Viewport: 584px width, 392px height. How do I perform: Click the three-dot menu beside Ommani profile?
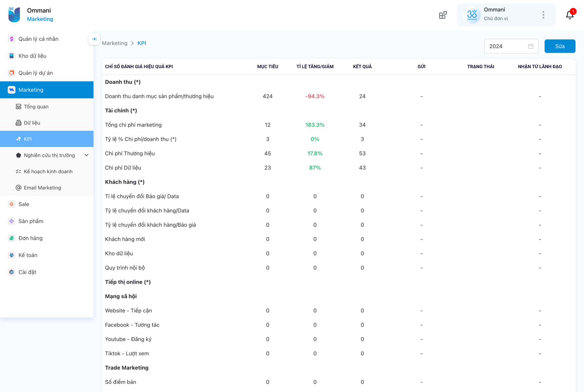click(543, 15)
